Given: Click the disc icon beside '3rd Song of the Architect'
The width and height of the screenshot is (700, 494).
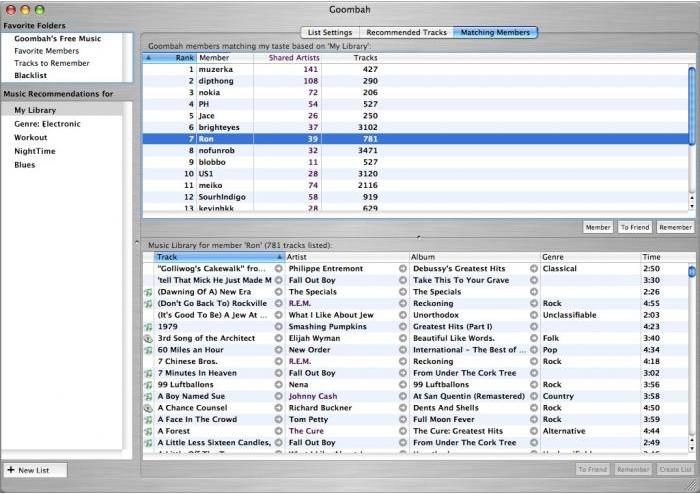Looking at the screenshot, I should click(x=148, y=339).
